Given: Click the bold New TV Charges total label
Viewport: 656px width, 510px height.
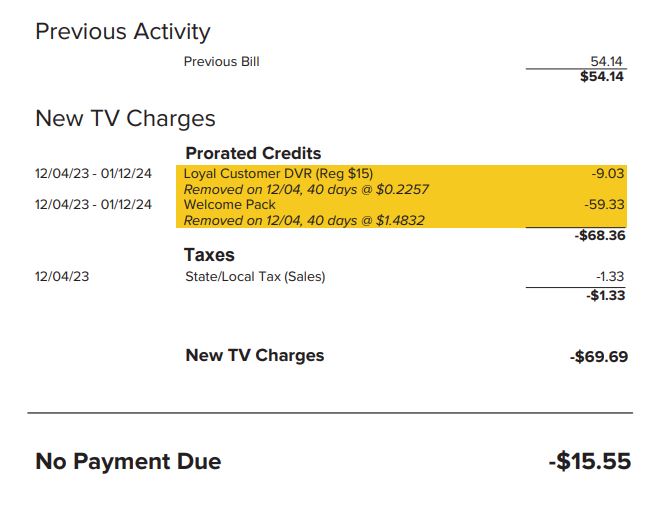Looking at the screenshot, I should click(x=255, y=355).
